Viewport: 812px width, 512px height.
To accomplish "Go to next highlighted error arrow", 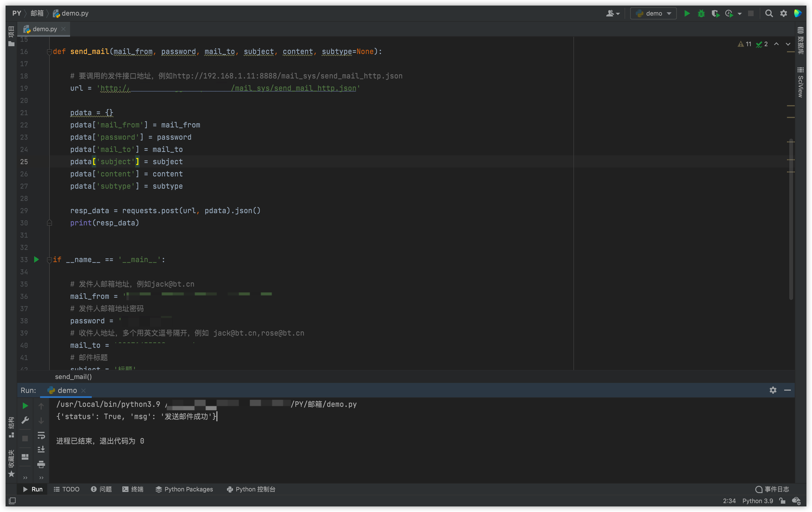I will click(x=788, y=44).
